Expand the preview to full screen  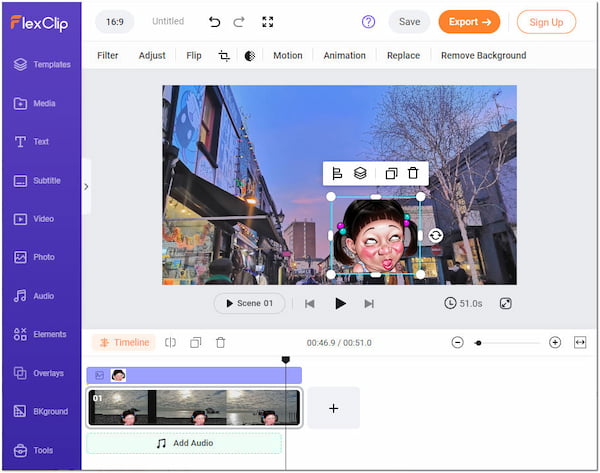click(x=506, y=303)
